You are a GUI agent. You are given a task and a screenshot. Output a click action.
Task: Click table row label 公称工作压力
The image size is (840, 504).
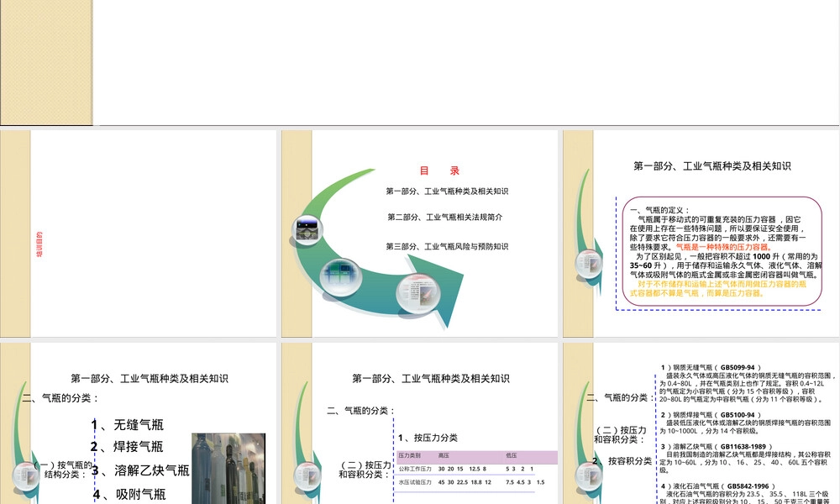pyautogui.click(x=415, y=469)
